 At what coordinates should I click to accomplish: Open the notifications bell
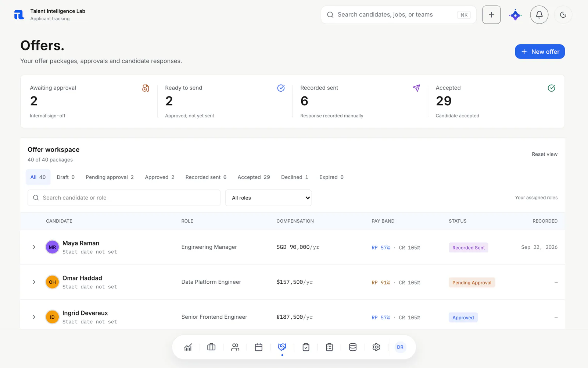(539, 15)
